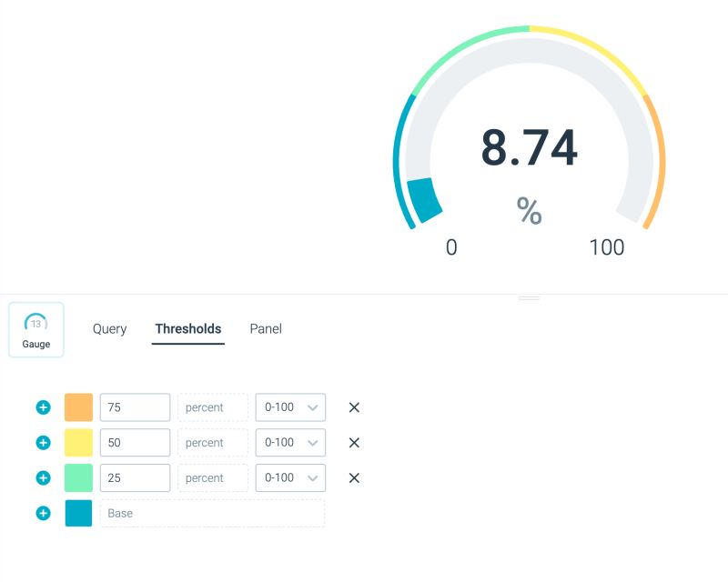This screenshot has height=582, width=728.
Task: Click the plus icon beside the orange threshold
Action: tap(42, 406)
